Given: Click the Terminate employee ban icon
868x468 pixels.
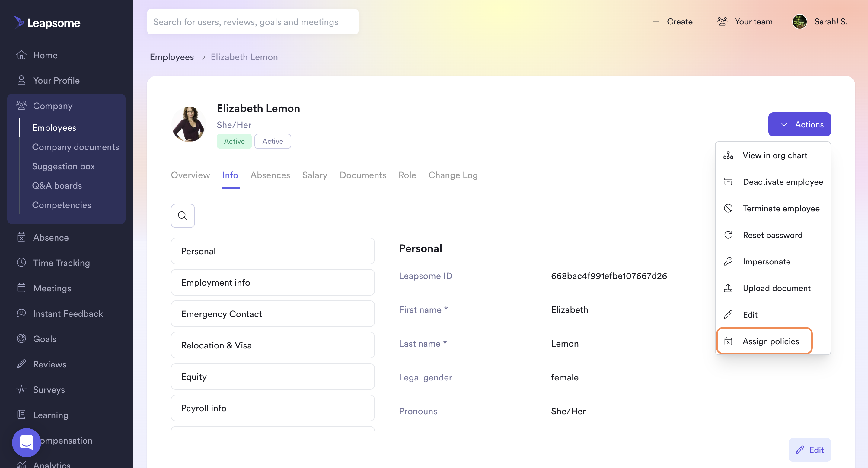Looking at the screenshot, I should [x=728, y=208].
